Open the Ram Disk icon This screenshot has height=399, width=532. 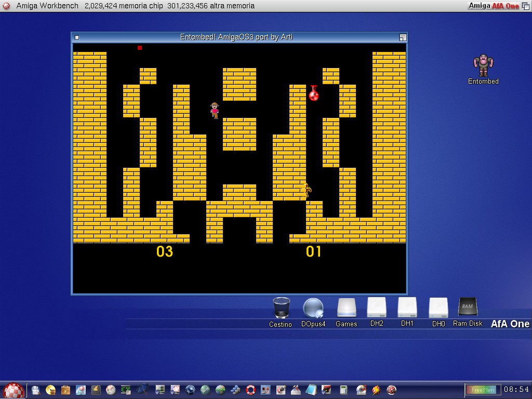coord(468,307)
